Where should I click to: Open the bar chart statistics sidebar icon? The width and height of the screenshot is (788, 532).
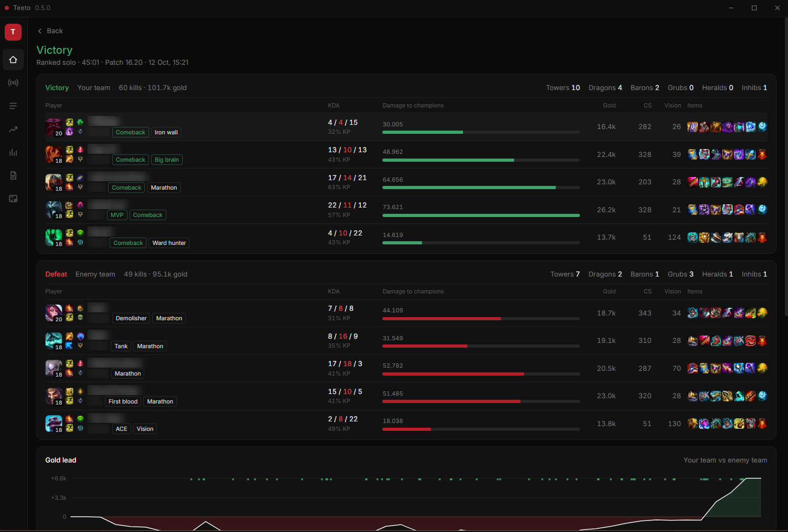coord(13,152)
